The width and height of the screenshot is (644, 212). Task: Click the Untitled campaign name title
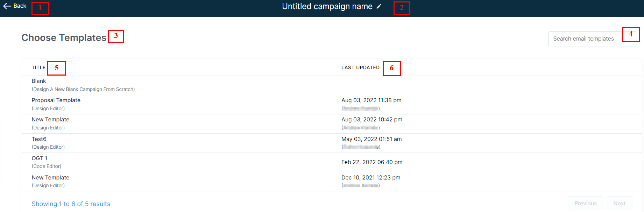pyautogui.click(x=327, y=6)
